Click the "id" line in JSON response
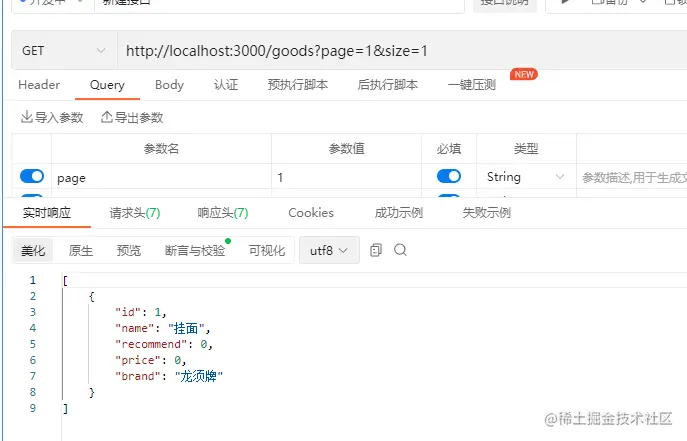Screen dimensions: 687x441 (141, 312)
